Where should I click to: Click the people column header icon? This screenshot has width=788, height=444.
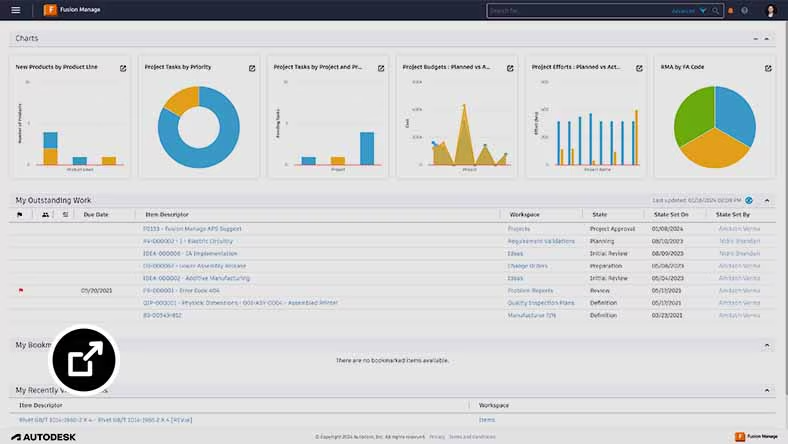pyautogui.click(x=45, y=215)
